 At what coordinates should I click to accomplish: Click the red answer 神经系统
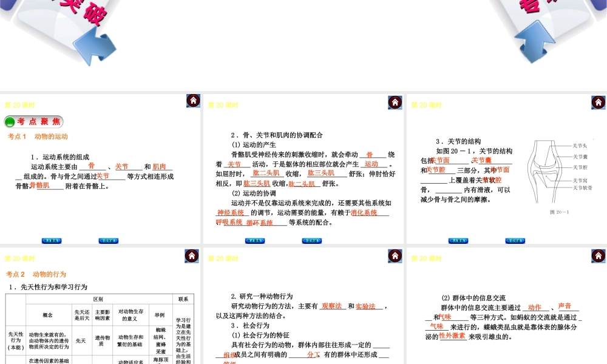pyautogui.click(x=231, y=213)
